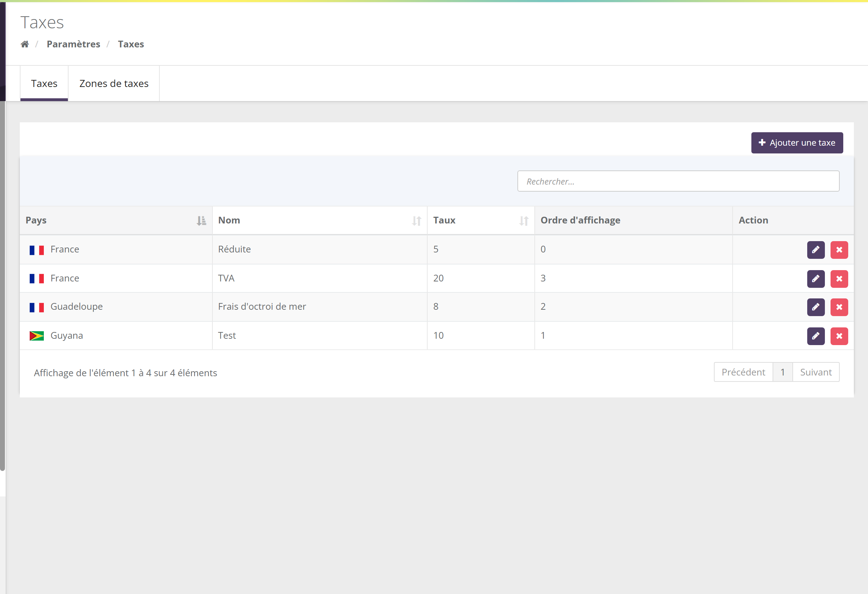The height and width of the screenshot is (594, 868).
Task: Click the Affichage de l'élément summary text
Action: coord(125,373)
